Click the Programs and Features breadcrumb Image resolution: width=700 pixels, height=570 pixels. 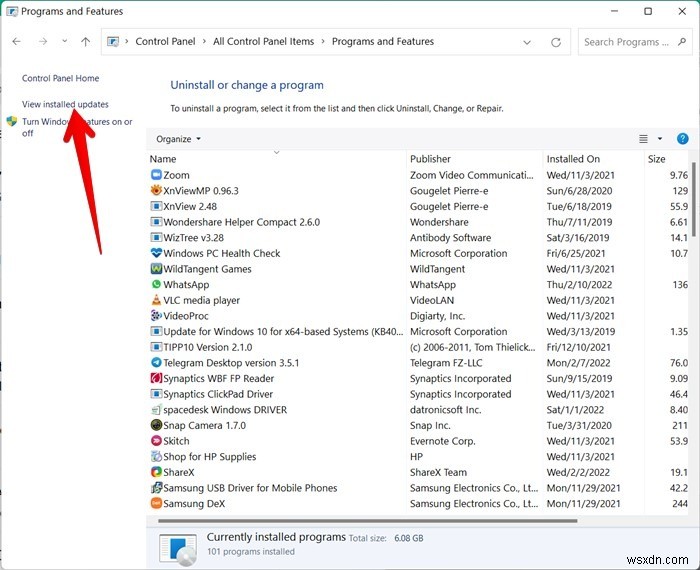pos(383,42)
